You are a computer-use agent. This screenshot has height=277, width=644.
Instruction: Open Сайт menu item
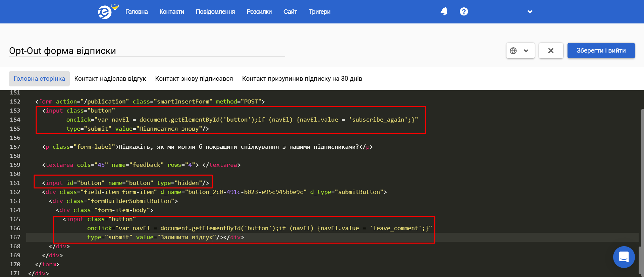(x=290, y=12)
